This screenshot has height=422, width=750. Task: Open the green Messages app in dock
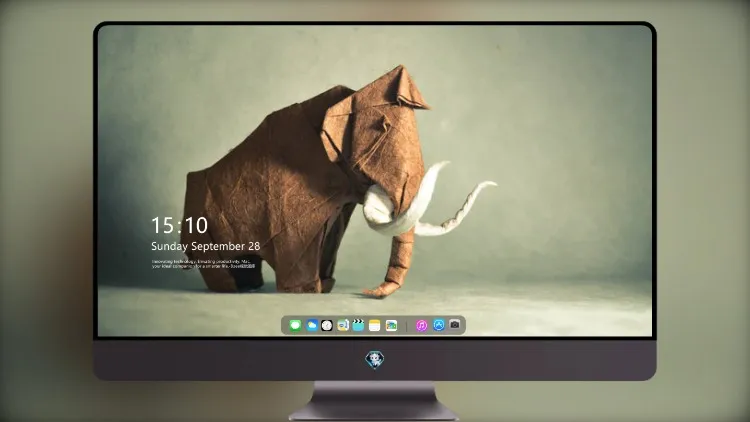pos(295,326)
